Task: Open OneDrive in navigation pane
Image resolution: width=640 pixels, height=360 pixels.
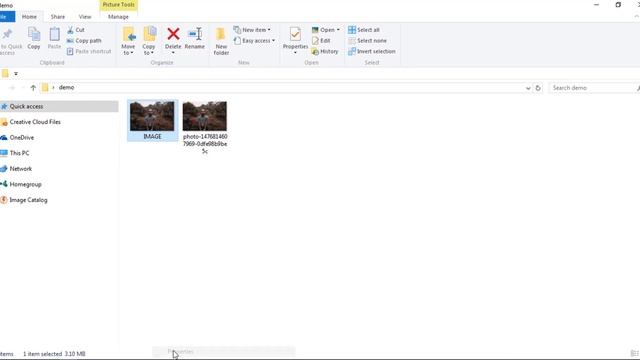Action: (x=18, y=138)
